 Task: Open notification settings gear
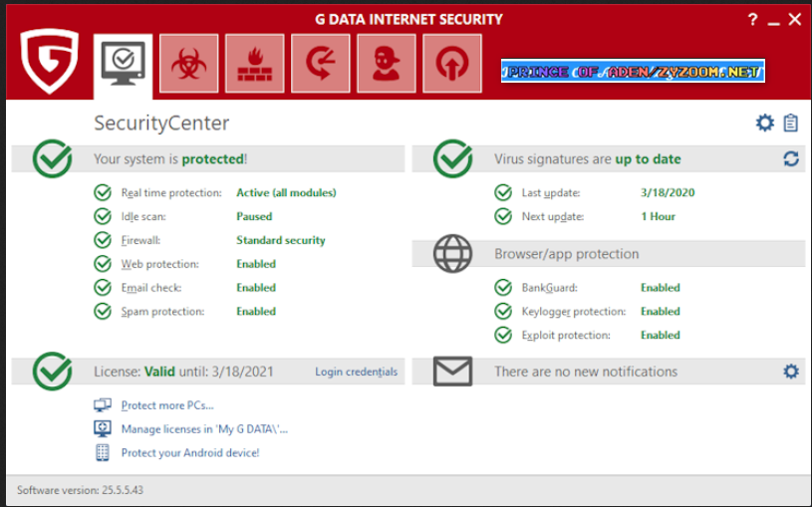(x=791, y=372)
